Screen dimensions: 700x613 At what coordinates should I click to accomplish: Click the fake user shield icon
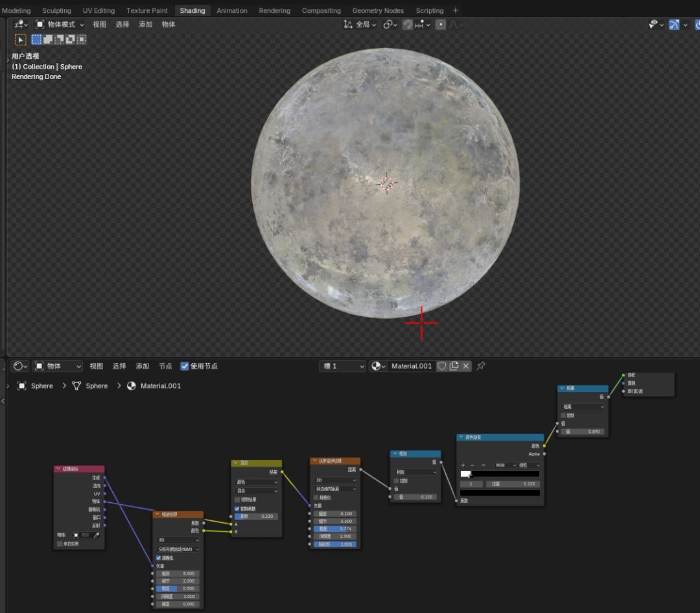(x=442, y=366)
